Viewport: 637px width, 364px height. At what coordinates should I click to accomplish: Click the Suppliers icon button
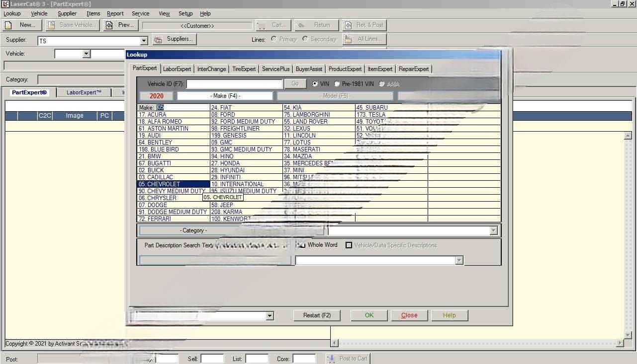tap(159, 39)
